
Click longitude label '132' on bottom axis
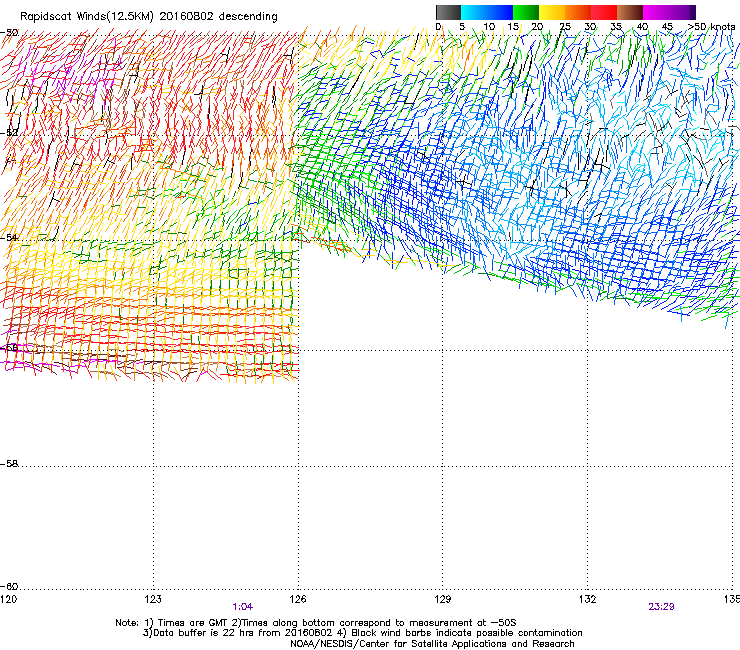coord(588,599)
